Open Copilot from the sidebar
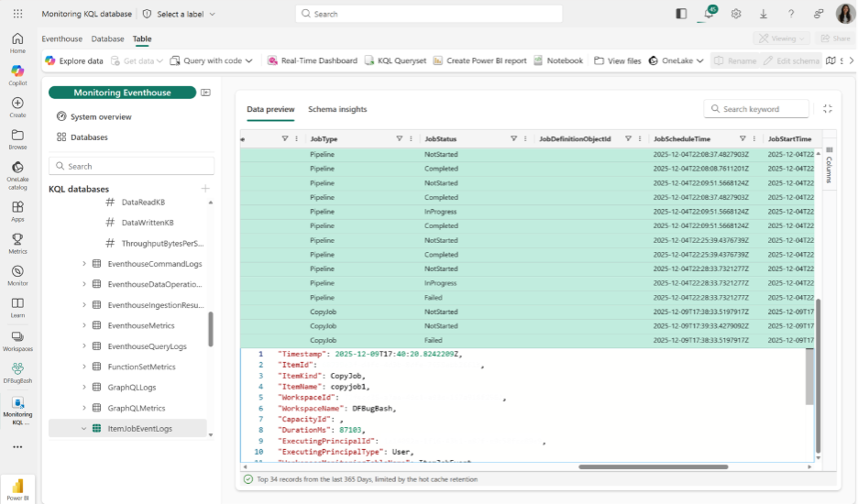The height and width of the screenshot is (504, 858). point(17,75)
